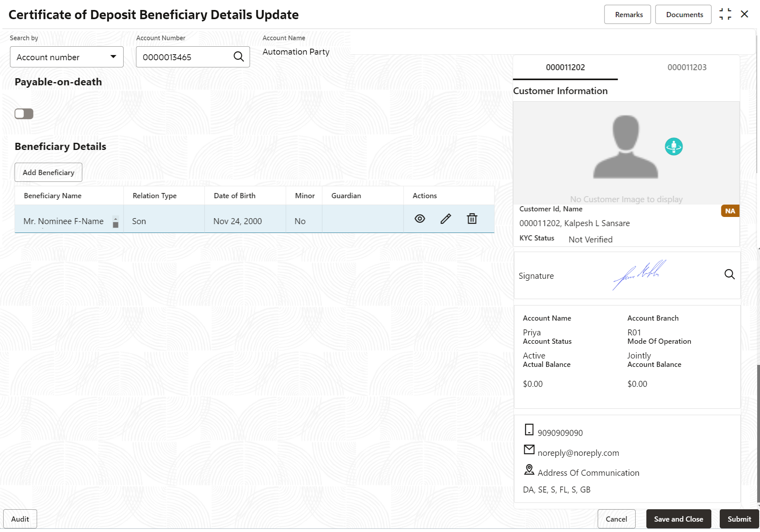The width and height of the screenshot is (760, 532).
Task: Switch to the 000011202 customer tab
Action: [565, 67]
